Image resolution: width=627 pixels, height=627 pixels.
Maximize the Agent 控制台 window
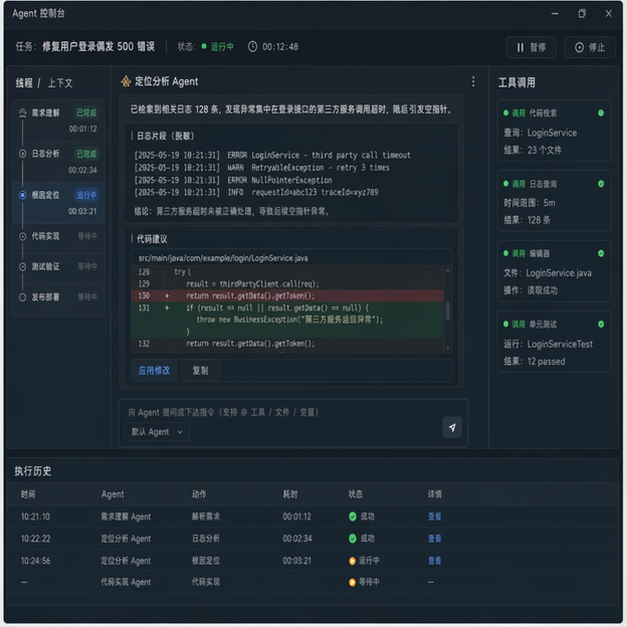582,14
